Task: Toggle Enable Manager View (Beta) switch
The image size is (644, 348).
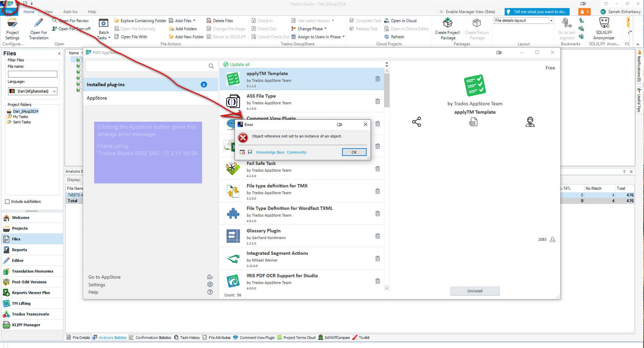Action: 440,12
